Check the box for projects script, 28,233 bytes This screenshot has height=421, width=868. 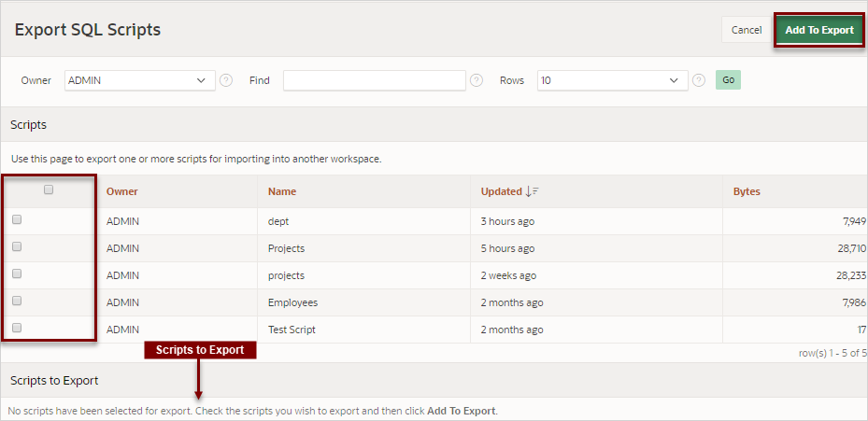[17, 274]
